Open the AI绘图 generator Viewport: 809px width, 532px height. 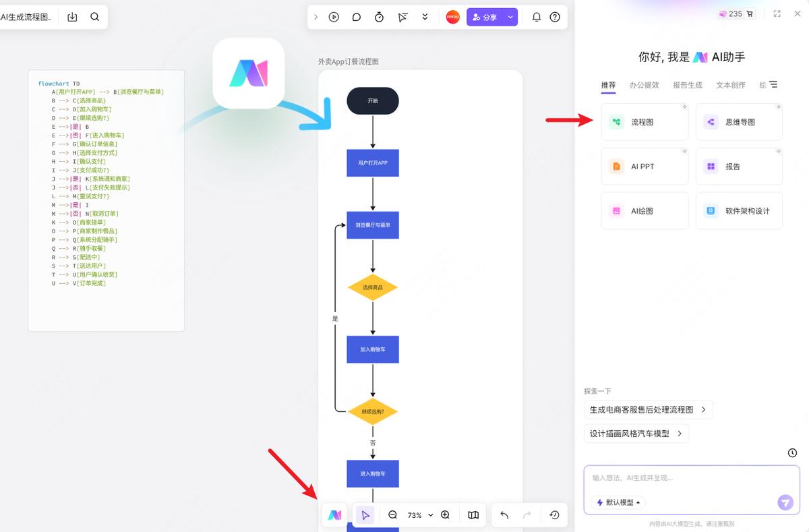[645, 210]
